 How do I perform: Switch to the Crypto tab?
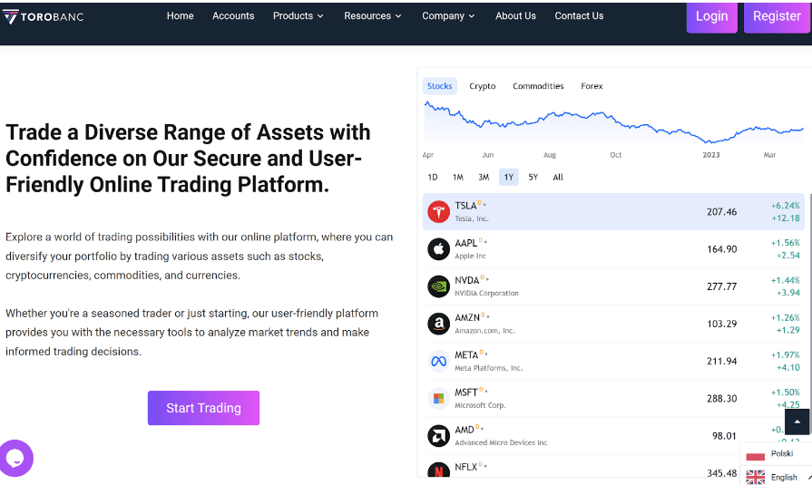[482, 86]
